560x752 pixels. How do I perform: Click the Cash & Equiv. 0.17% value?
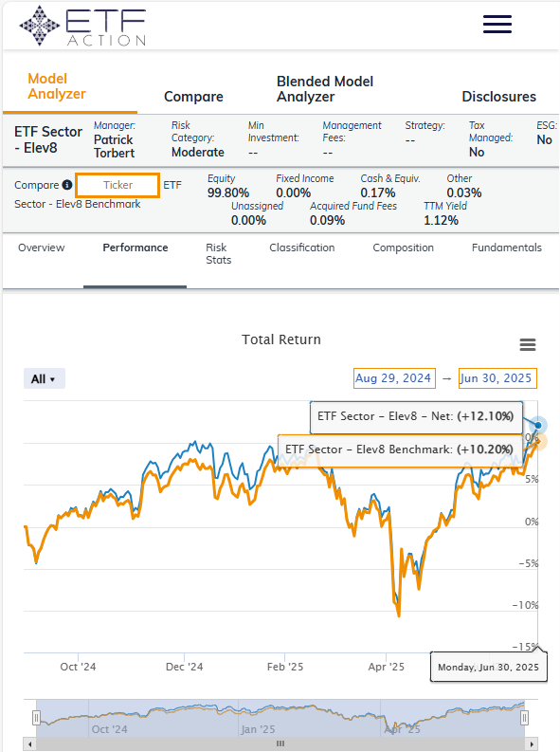pos(378,193)
